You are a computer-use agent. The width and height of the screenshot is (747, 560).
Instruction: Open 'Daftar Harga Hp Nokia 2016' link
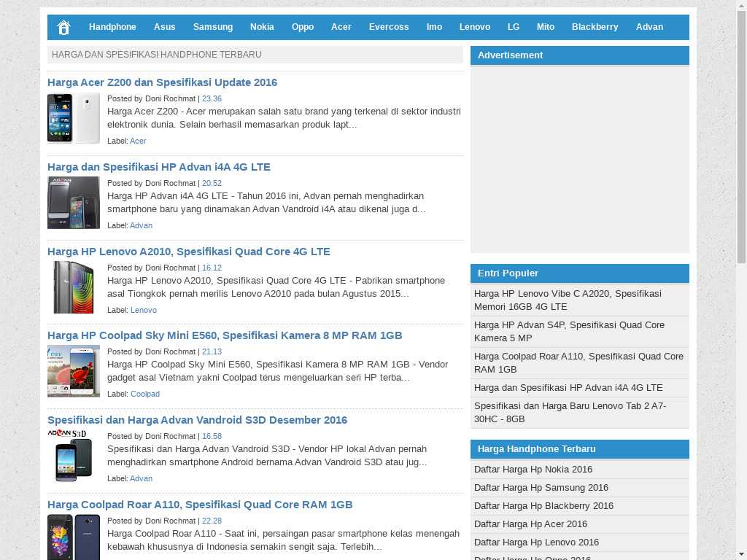coord(533,470)
